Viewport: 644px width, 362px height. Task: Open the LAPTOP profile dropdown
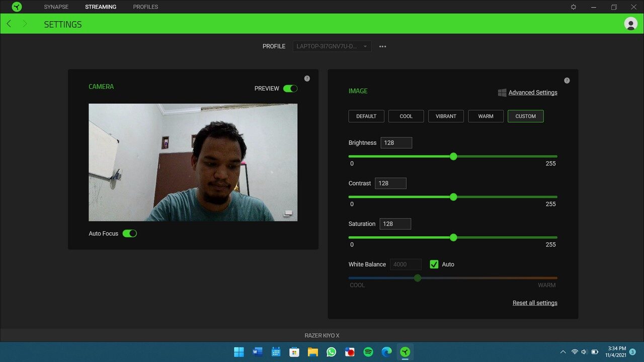coord(332,46)
